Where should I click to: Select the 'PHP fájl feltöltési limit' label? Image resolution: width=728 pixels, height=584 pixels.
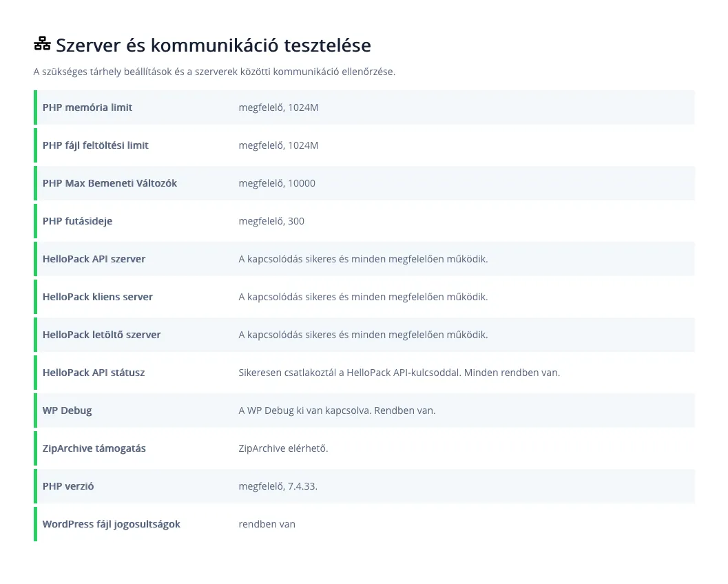tap(96, 145)
